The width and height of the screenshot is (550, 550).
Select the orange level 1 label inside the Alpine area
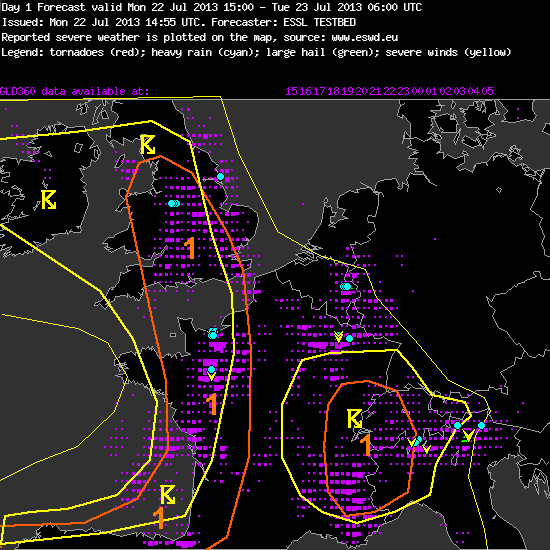pos(366,444)
